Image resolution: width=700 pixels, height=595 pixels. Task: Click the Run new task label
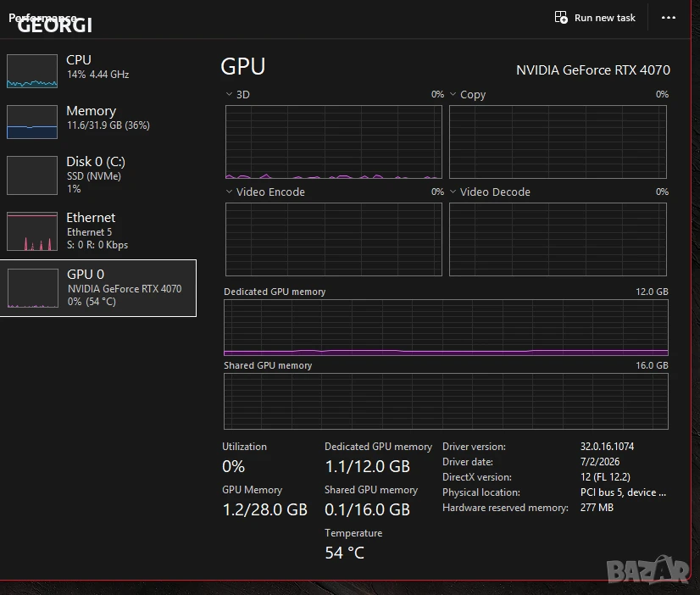(604, 18)
